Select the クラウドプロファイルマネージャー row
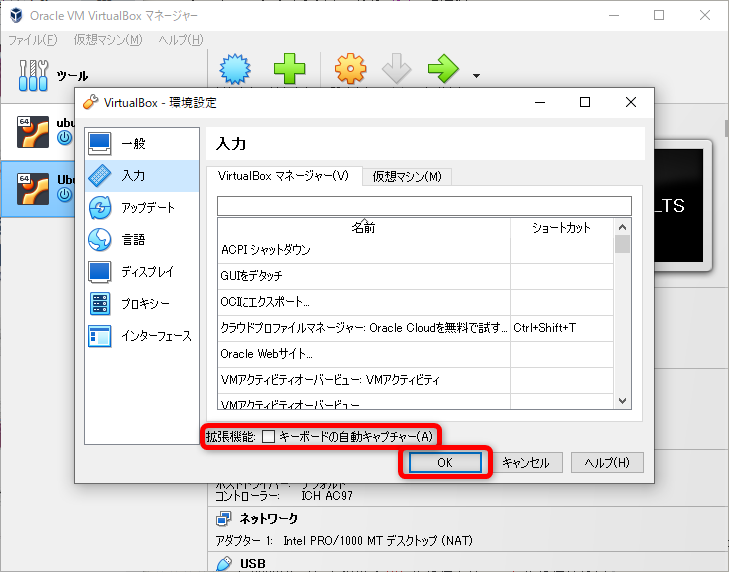Image resolution: width=729 pixels, height=572 pixels. coord(415,328)
